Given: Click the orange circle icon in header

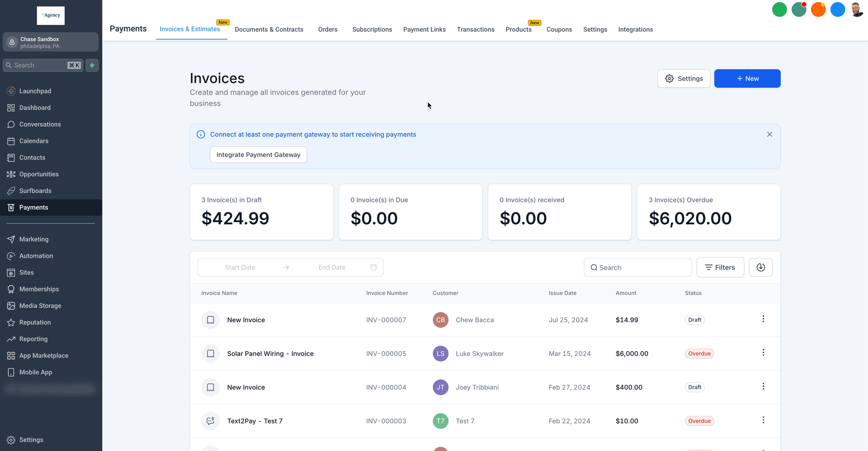Looking at the screenshot, I should tap(818, 9).
